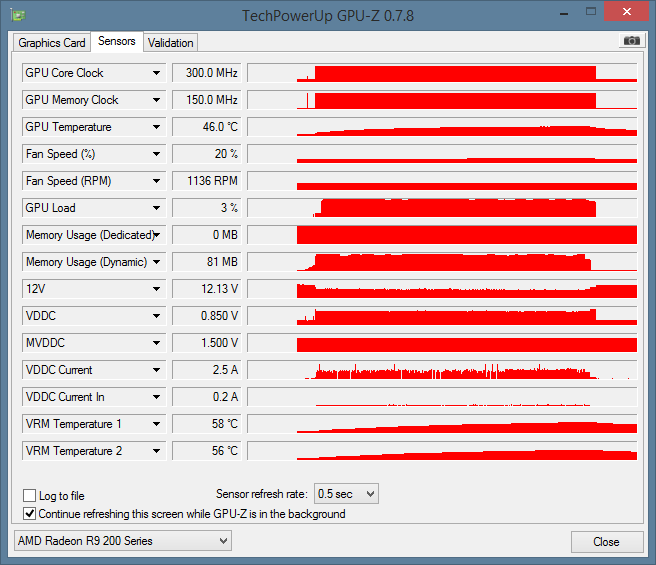The height and width of the screenshot is (565, 656).
Task: Click the 1136 RPM fan speed value
Action: coord(207,181)
